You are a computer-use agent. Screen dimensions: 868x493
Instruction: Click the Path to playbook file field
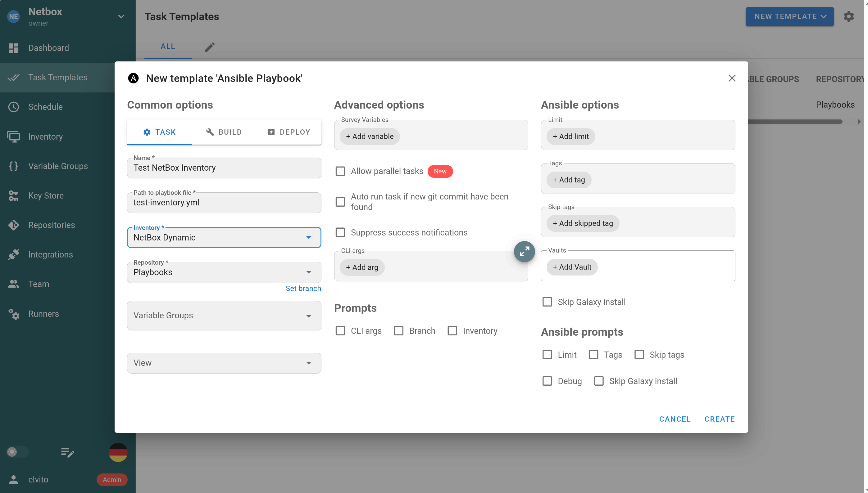(224, 203)
